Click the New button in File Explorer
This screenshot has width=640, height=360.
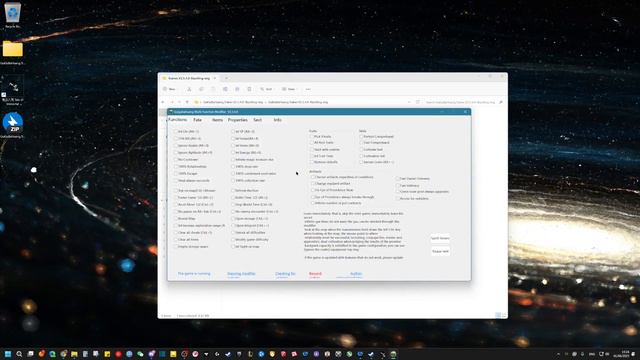click(170, 89)
